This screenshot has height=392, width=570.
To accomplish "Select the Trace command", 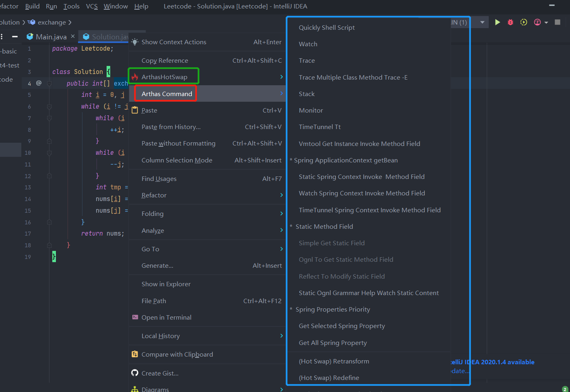I will (x=369, y=60).
